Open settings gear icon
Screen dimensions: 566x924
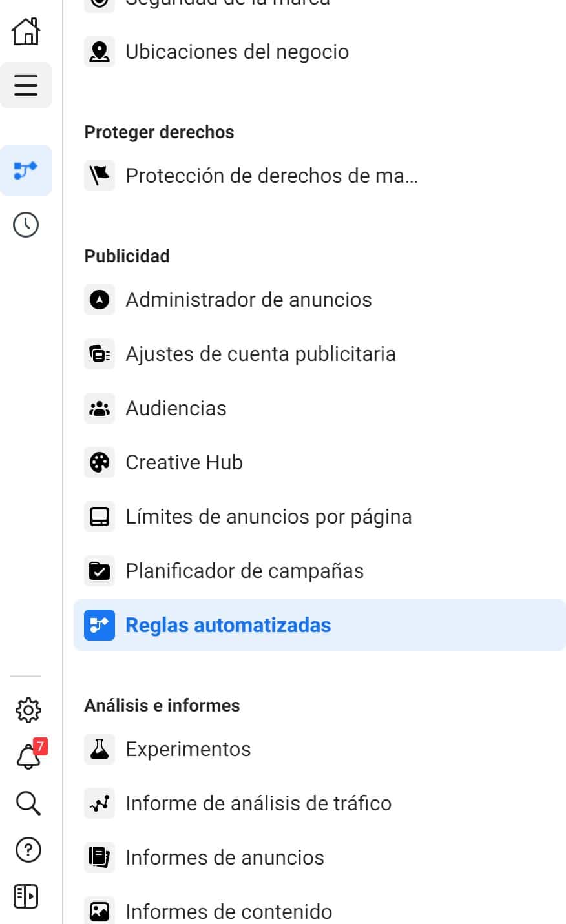coord(28,710)
